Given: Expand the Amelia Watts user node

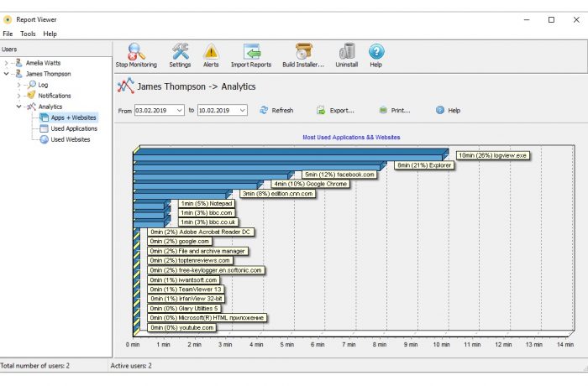Looking at the screenshot, I should coord(8,63).
